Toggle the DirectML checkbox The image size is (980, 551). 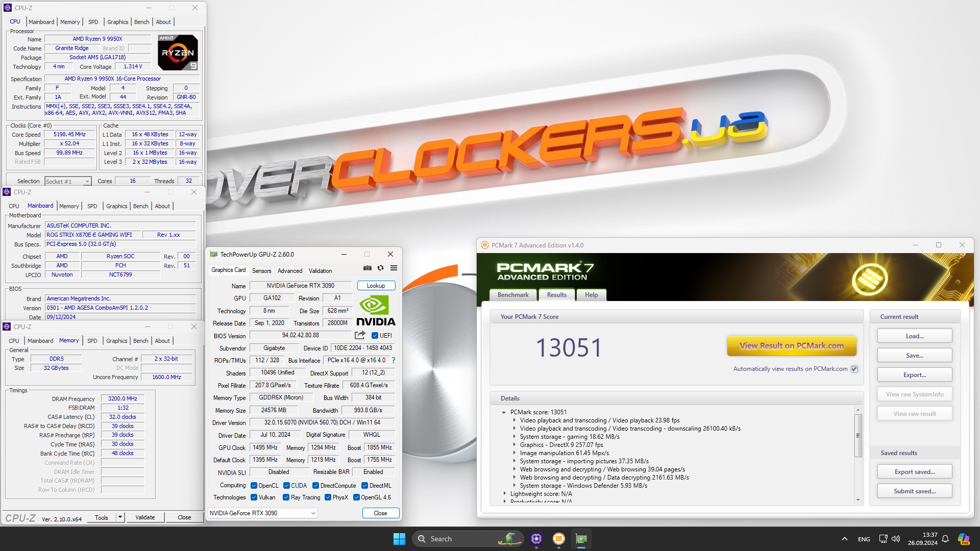click(x=364, y=486)
